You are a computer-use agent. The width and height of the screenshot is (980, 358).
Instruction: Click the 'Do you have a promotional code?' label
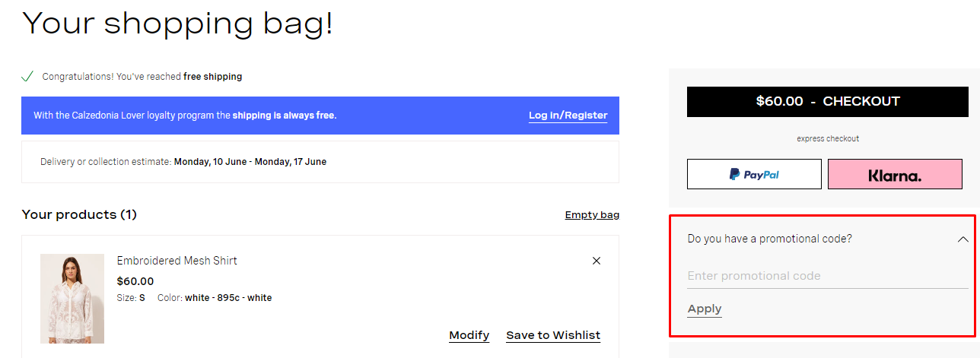pos(769,239)
